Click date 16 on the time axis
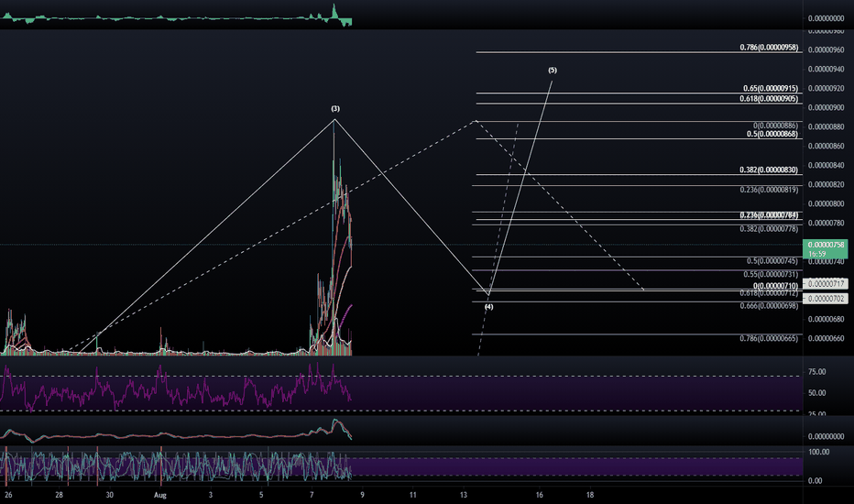 (x=539, y=495)
